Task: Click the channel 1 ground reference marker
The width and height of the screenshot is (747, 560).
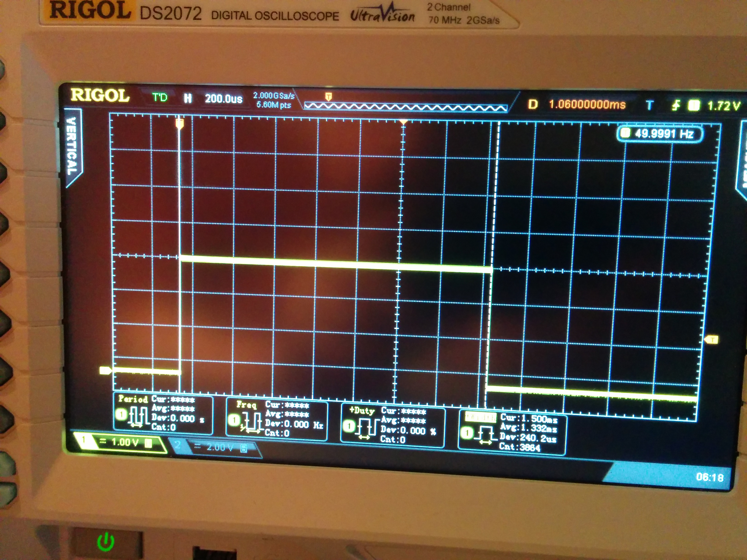Action: point(105,371)
